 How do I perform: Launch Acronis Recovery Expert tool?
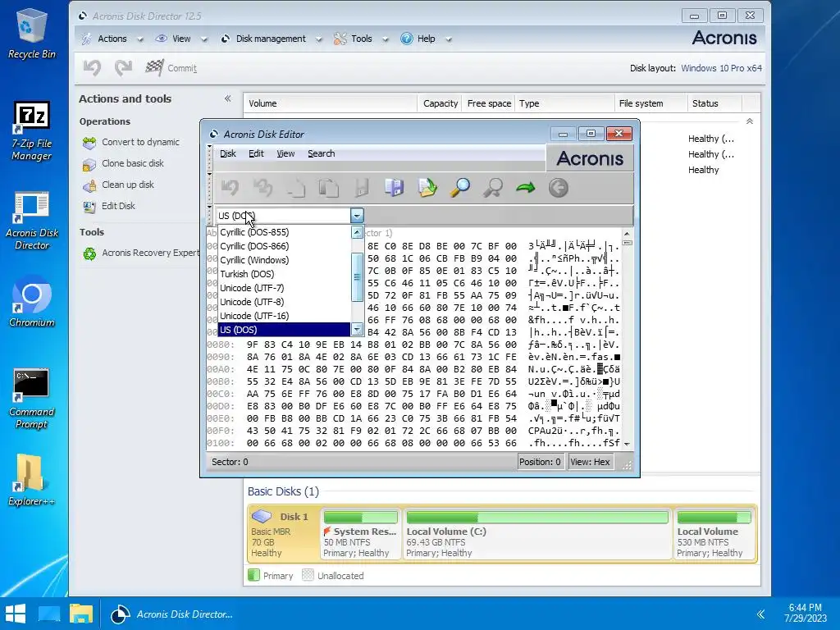[140, 253]
